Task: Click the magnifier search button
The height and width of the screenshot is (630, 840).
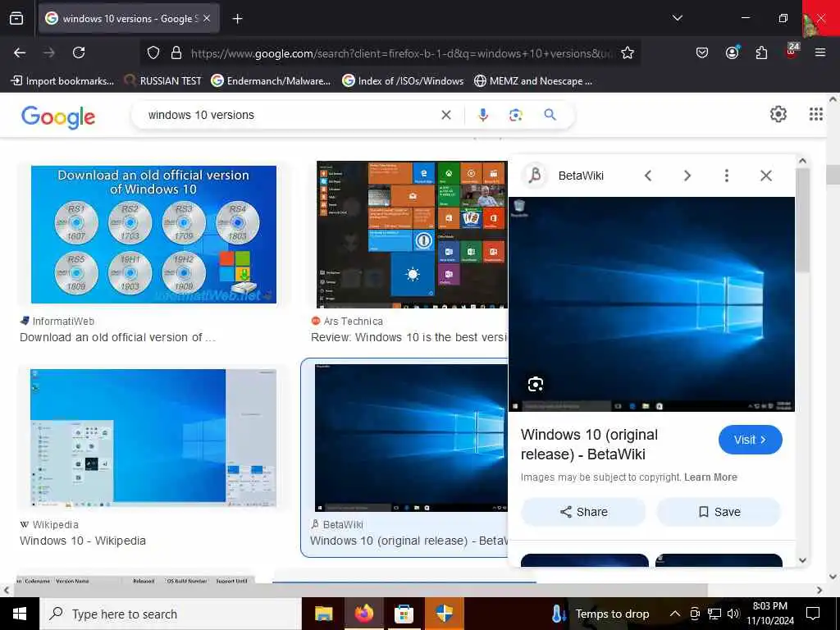Action: pos(550,115)
